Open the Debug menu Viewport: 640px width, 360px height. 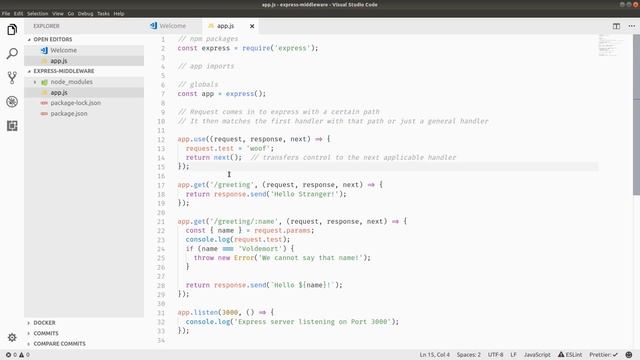click(85, 13)
